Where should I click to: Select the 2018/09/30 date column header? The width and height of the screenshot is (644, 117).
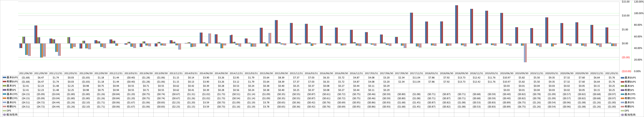(x=462, y=73)
